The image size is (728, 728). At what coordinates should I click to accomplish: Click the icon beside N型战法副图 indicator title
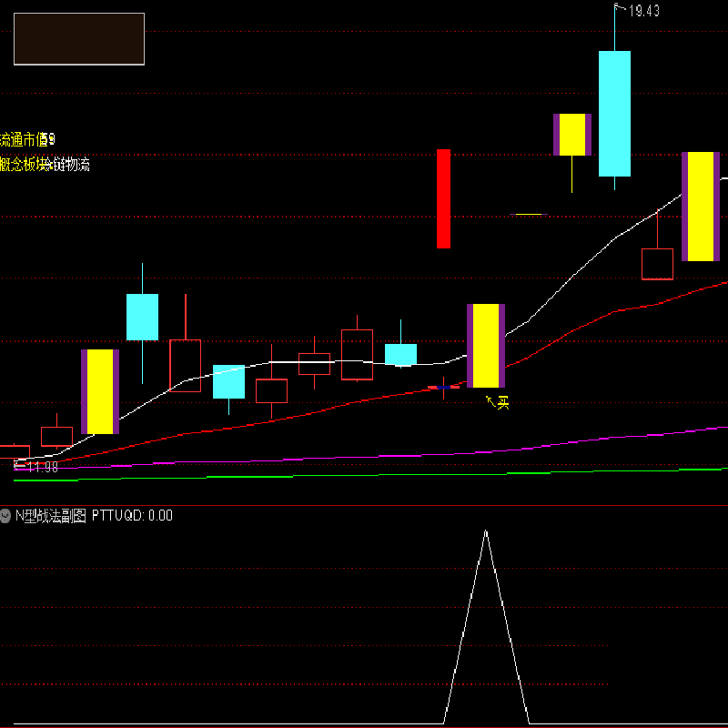6,515
